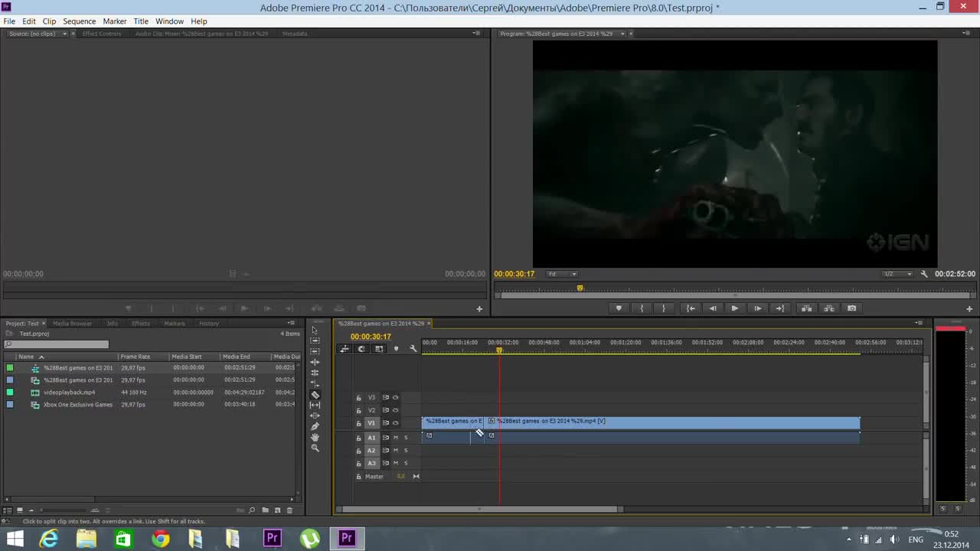
Task: Solo track A2
Action: click(x=406, y=451)
